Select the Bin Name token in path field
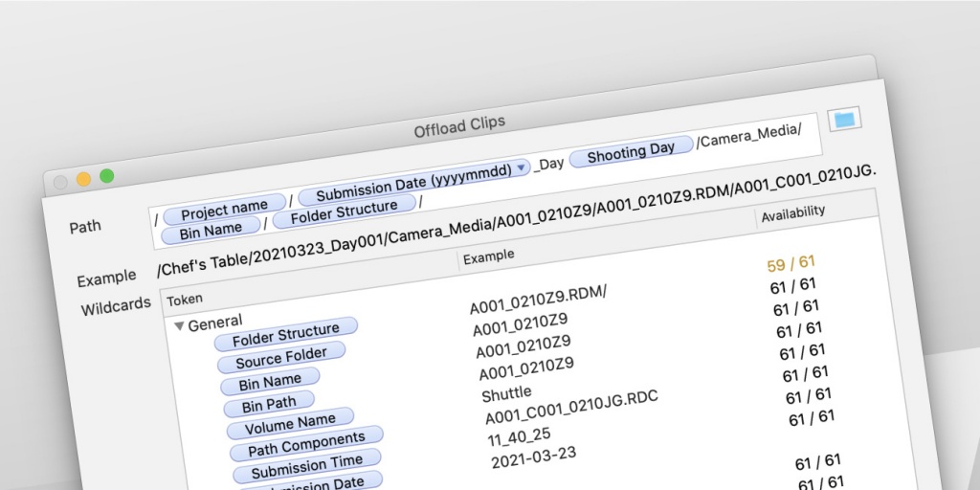 click(211, 231)
